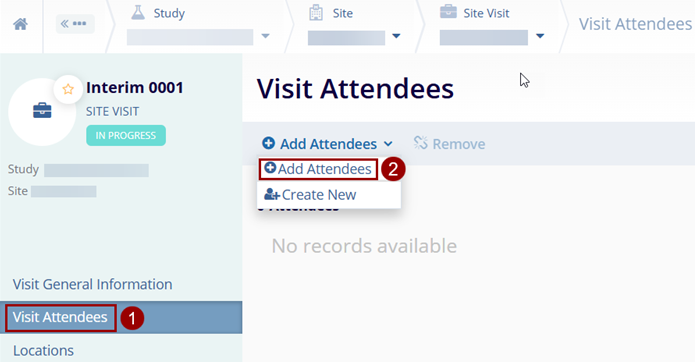Toggle the Add Attendees toolbar dropdown chevron
Viewport: 695px width, 362px height.
(388, 144)
